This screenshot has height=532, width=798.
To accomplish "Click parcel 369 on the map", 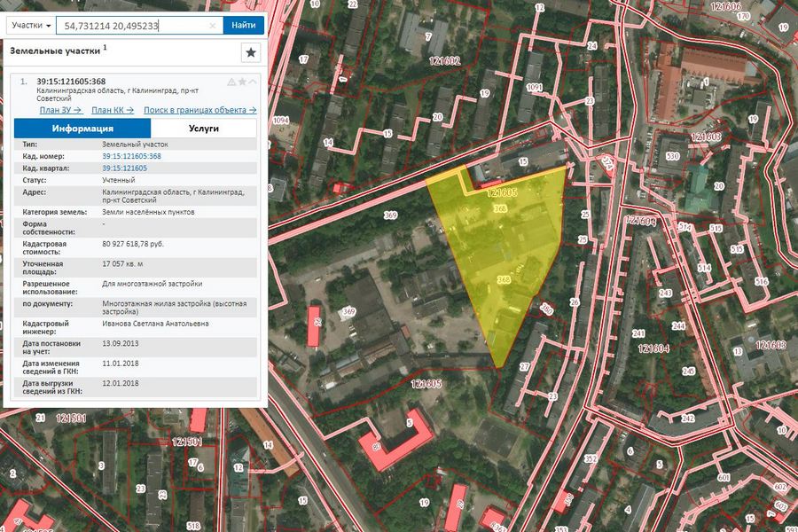I will coord(390,215).
